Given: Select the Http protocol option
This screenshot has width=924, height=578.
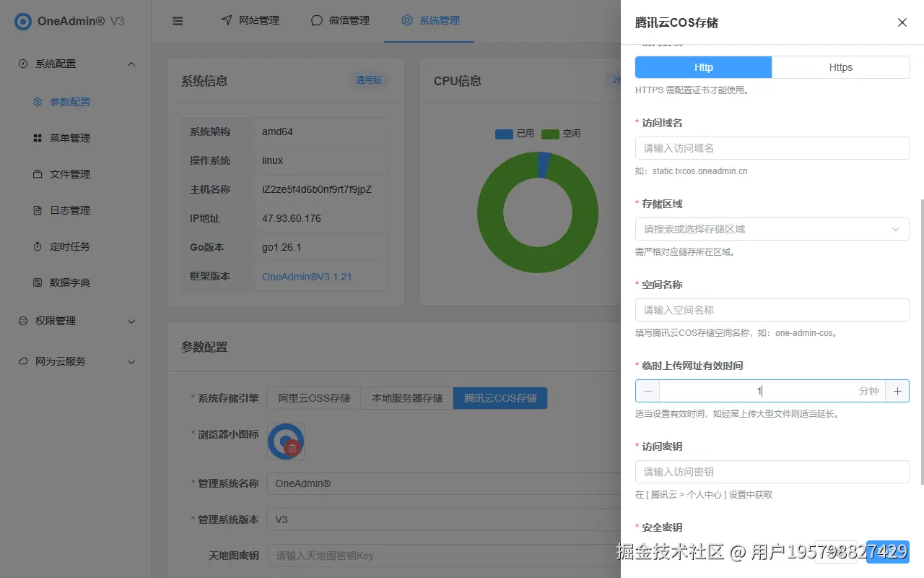Looking at the screenshot, I should [704, 67].
